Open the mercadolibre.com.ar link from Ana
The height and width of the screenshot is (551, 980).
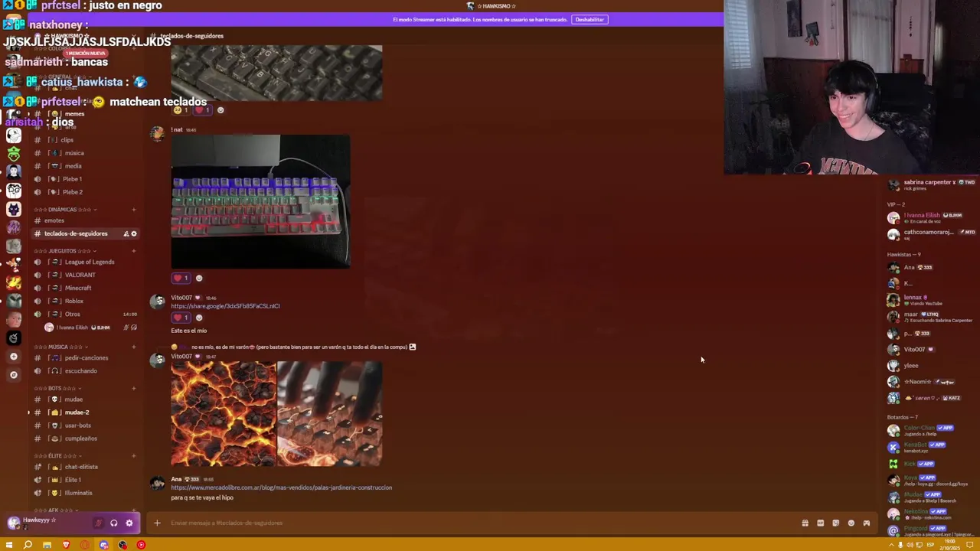(281, 487)
